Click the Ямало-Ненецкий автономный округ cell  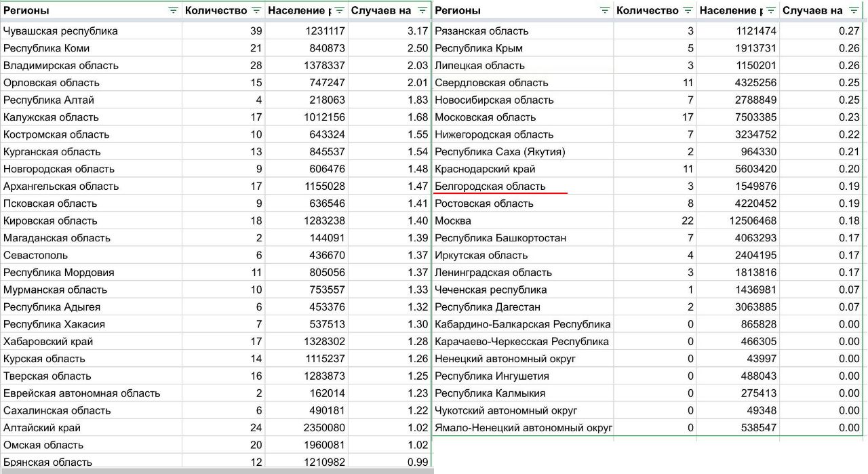[523, 428]
